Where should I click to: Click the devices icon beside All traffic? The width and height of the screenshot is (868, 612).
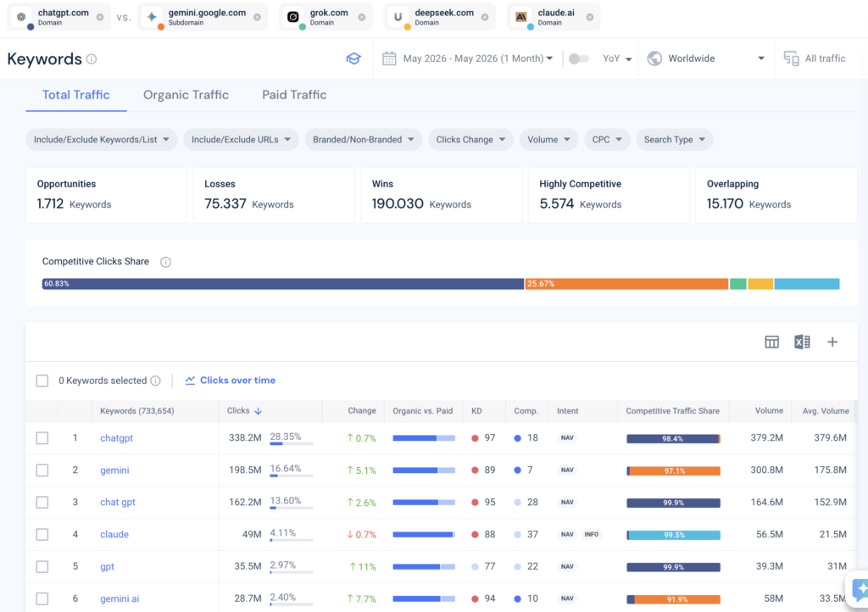[x=791, y=58]
